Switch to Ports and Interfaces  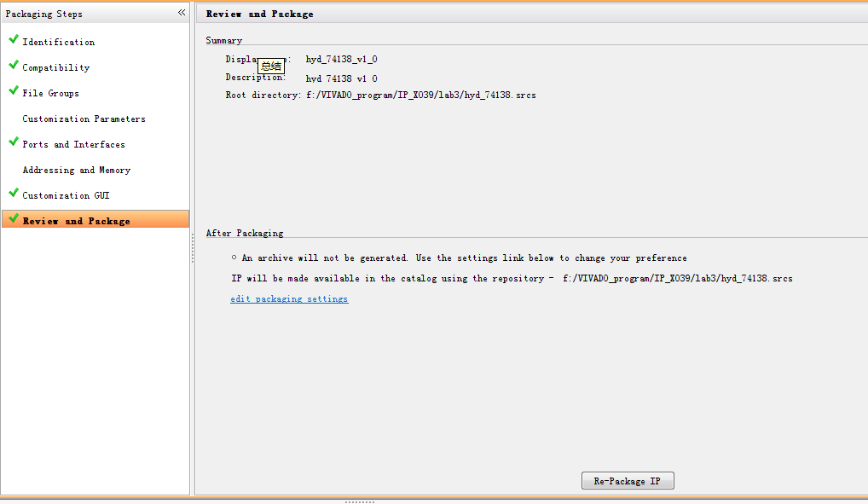73,144
